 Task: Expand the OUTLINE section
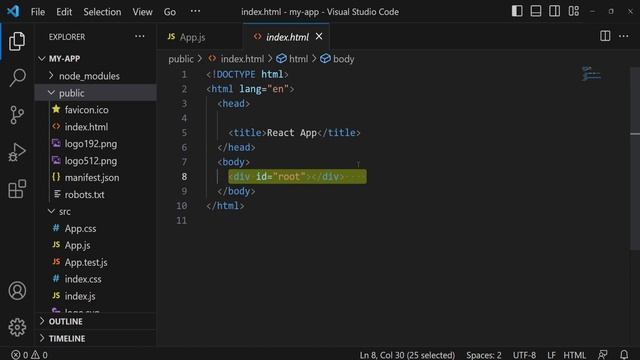96,322
